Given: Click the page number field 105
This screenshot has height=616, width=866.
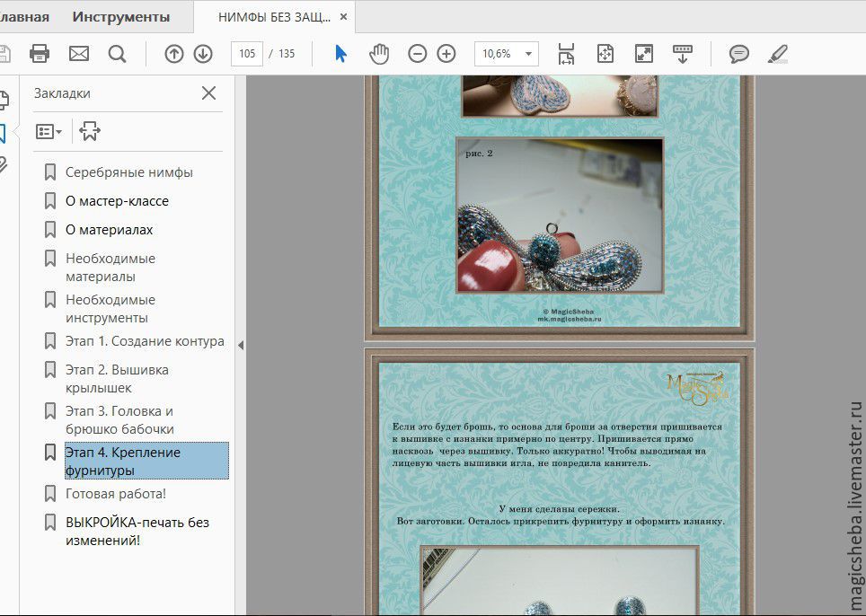Looking at the screenshot, I should (x=247, y=54).
